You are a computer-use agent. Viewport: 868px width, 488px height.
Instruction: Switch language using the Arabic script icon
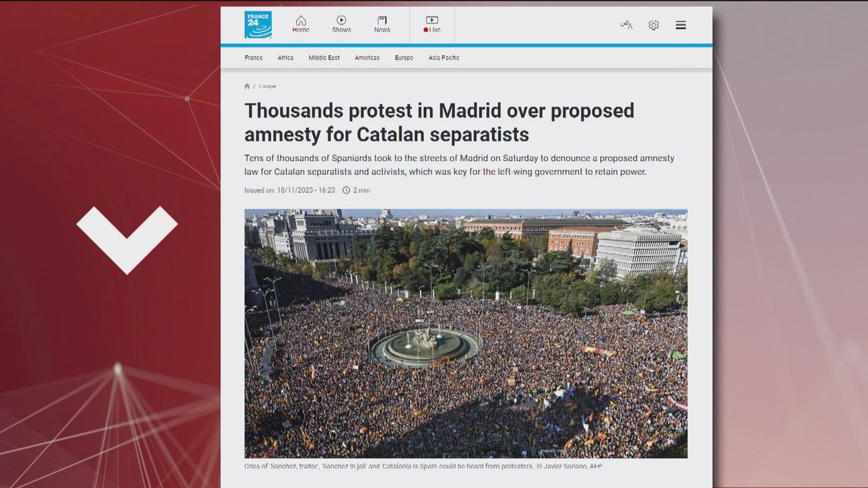pos(626,24)
